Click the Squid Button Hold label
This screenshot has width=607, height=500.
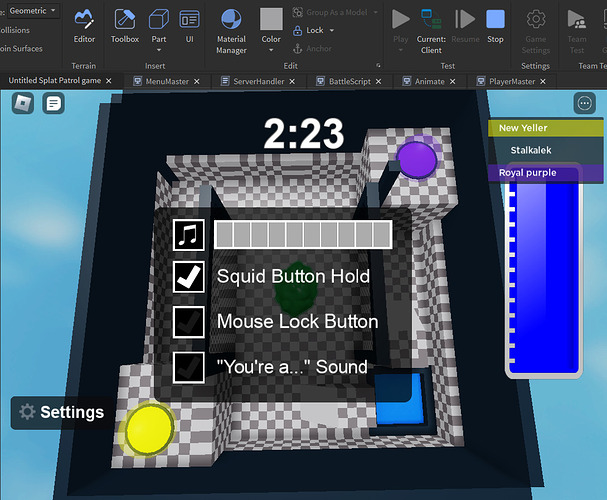pyautogui.click(x=293, y=276)
